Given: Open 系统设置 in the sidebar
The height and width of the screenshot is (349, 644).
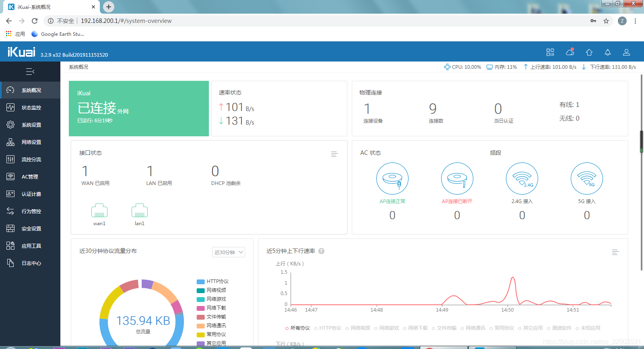Looking at the screenshot, I should [30, 125].
